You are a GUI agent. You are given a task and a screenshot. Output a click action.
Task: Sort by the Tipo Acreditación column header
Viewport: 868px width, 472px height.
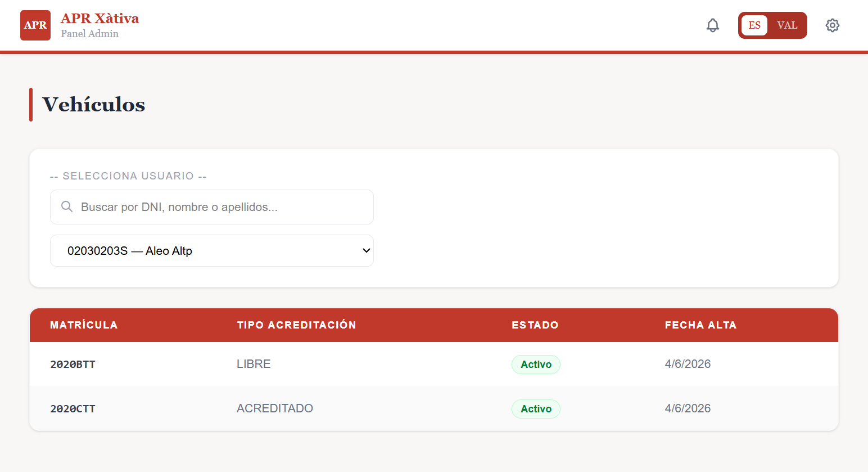pos(296,325)
